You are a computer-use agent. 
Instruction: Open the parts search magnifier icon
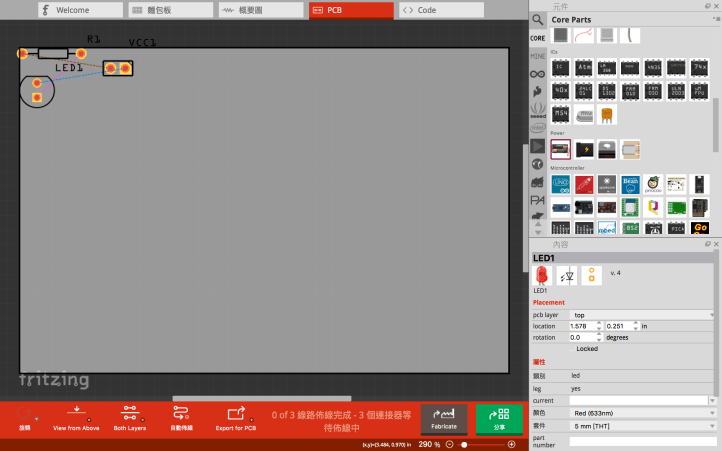coord(538,19)
